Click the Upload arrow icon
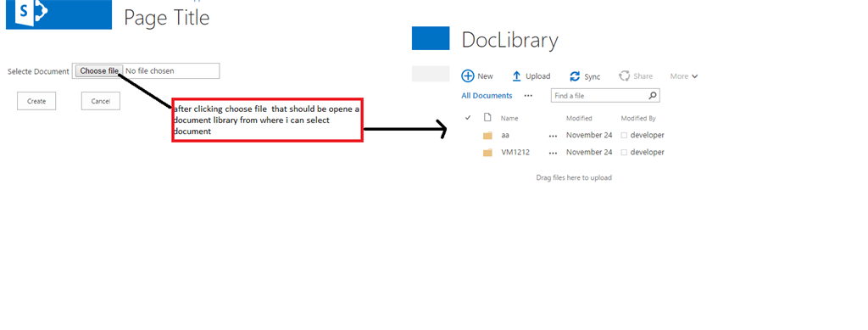 [x=516, y=76]
